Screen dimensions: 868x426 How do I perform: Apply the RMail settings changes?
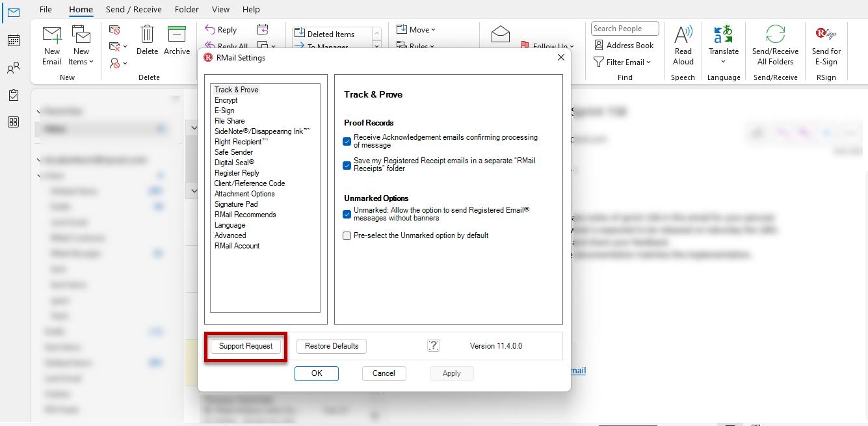(451, 373)
